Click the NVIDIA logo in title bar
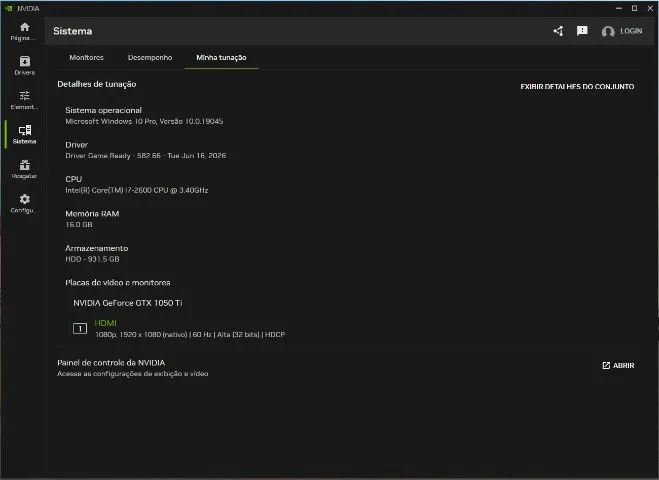Viewport: 659px width, 480px height. (x=8, y=8)
